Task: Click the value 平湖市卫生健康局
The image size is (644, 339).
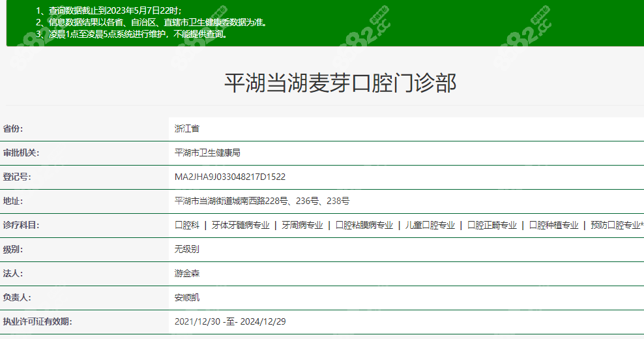Action: [x=207, y=153]
